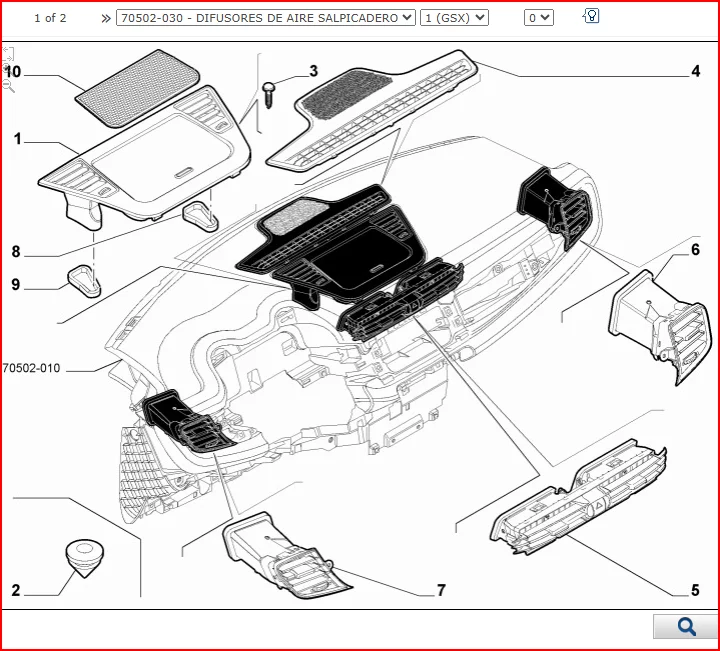
Task: Select callout number 6
Action: pos(695,250)
